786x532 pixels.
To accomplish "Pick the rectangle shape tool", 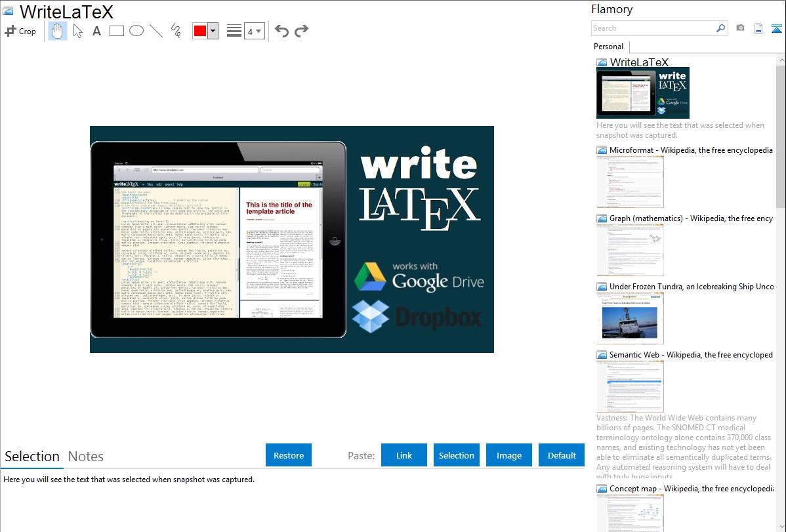I will [116, 31].
